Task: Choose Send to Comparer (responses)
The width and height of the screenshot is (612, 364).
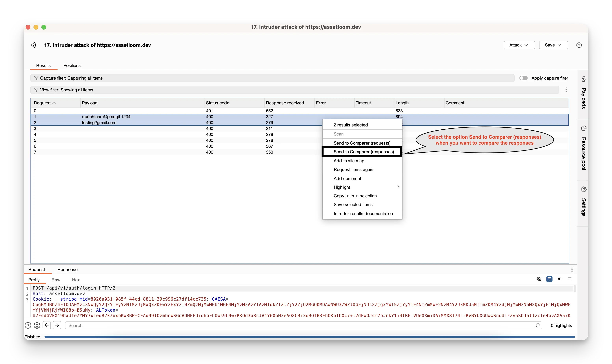Action: click(x=362, y=152)
